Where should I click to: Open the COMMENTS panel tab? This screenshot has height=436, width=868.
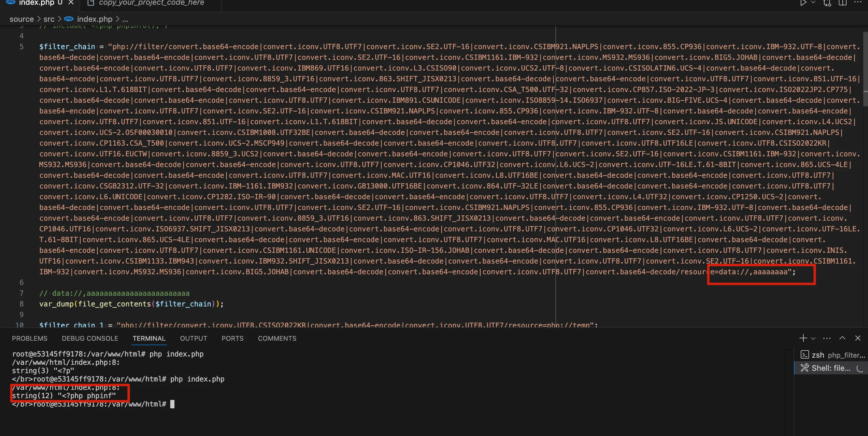[277, 338]
